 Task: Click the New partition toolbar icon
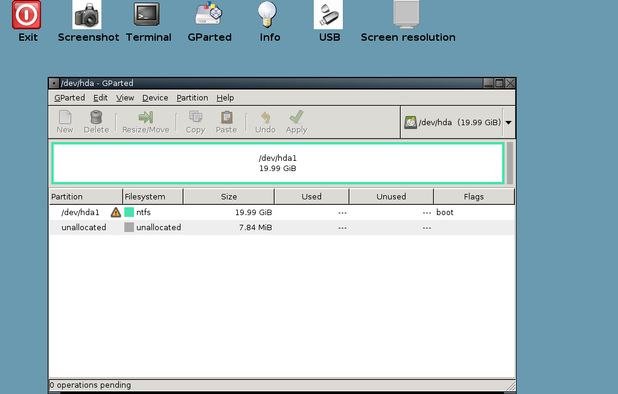tap(65, 117)
